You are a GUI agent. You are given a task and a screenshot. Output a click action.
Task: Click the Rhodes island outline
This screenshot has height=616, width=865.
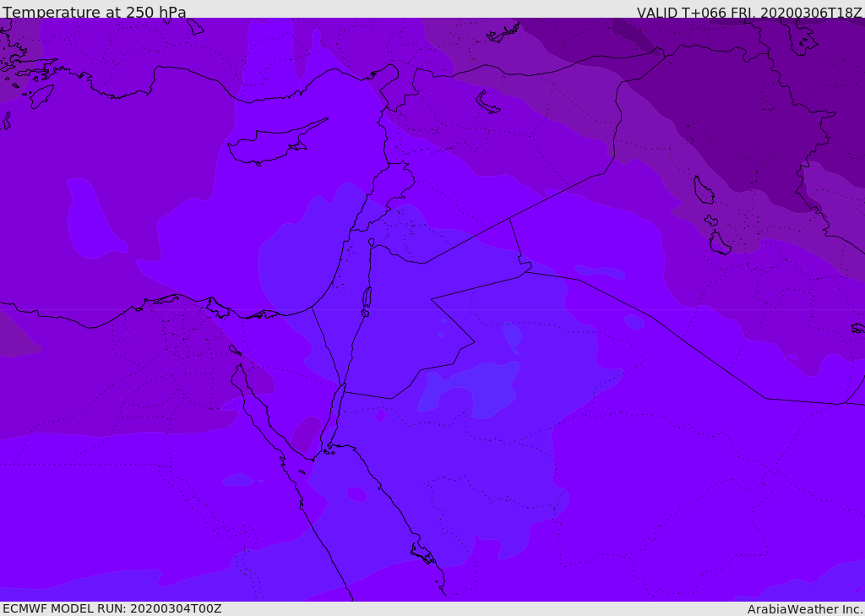41,95
